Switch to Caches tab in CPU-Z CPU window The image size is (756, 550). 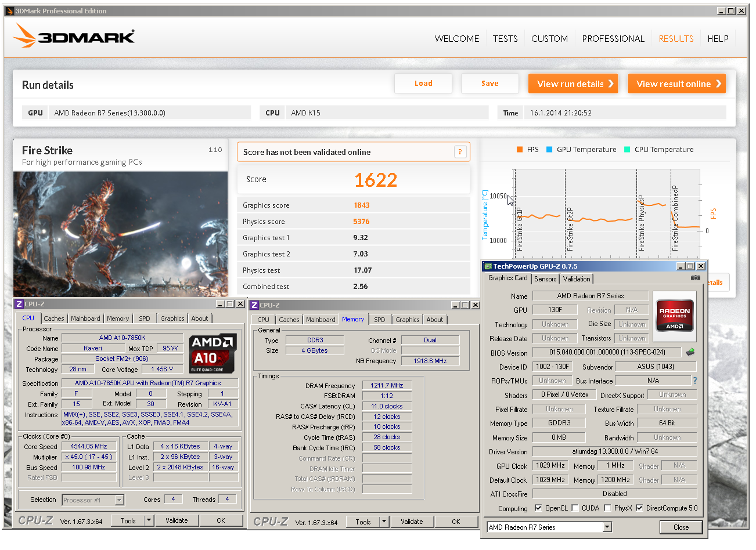click(x=54, y=319)
